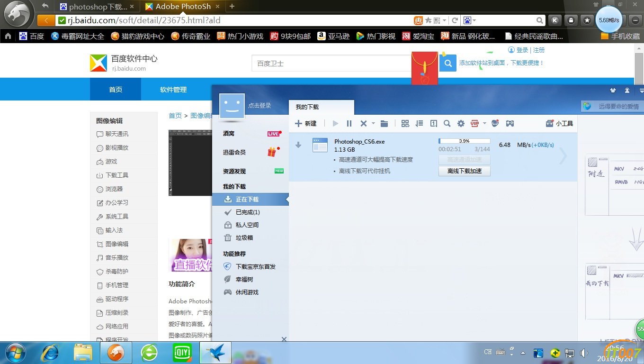The image size is (644, 364).
Task: Delete the task using X icon
Action: coord(363,123)
